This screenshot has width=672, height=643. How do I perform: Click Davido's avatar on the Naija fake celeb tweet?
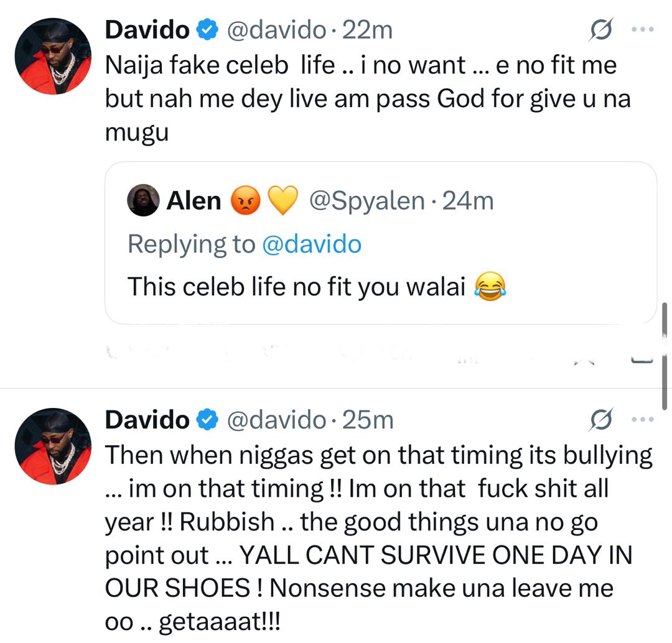tap(53, 57)
